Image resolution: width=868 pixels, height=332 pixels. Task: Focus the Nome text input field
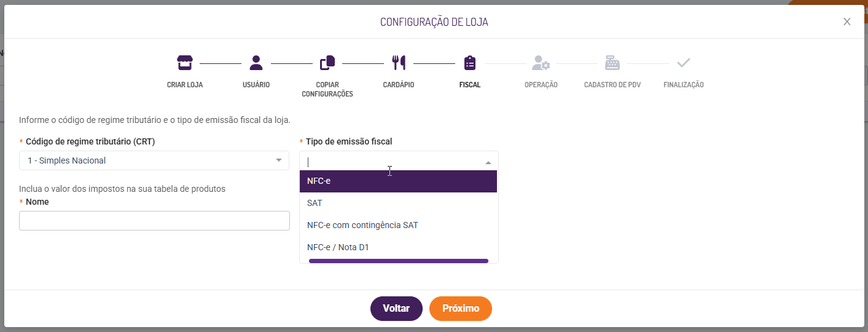[154, 221]
